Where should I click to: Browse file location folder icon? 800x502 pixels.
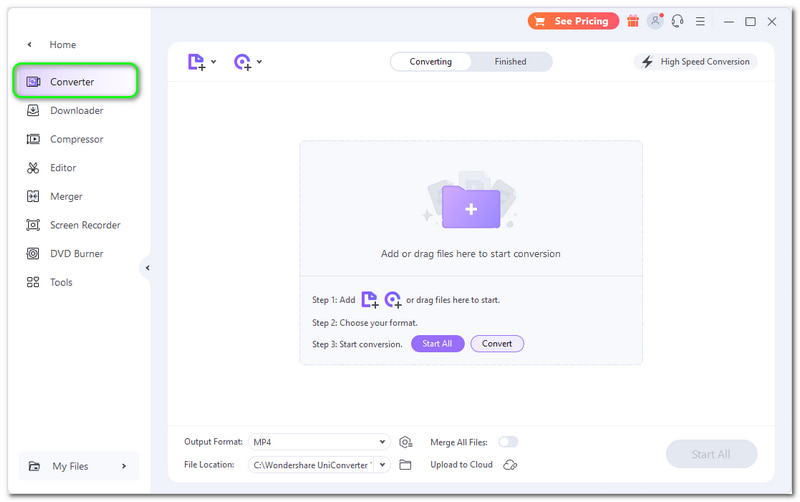(x=405, y=465)
